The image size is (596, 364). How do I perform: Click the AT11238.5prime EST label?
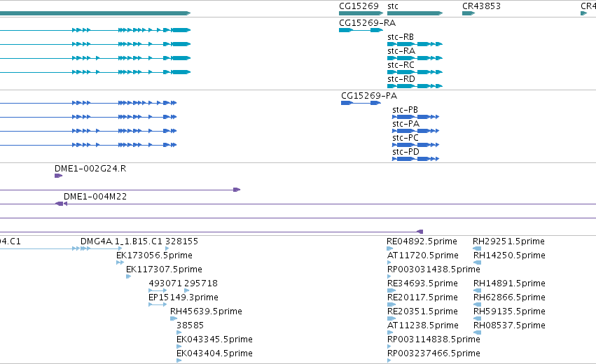(x=423, y=325)
